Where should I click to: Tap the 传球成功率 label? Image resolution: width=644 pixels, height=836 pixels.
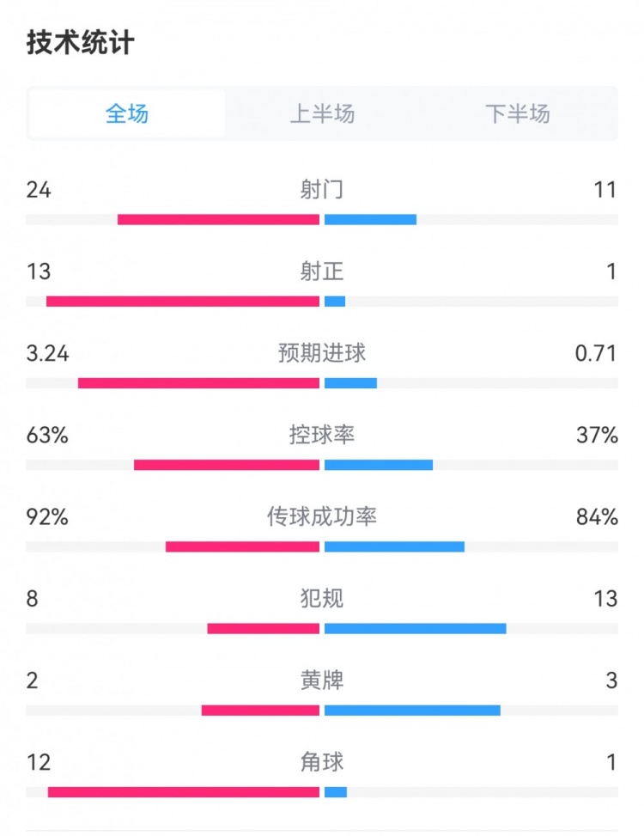322,516
